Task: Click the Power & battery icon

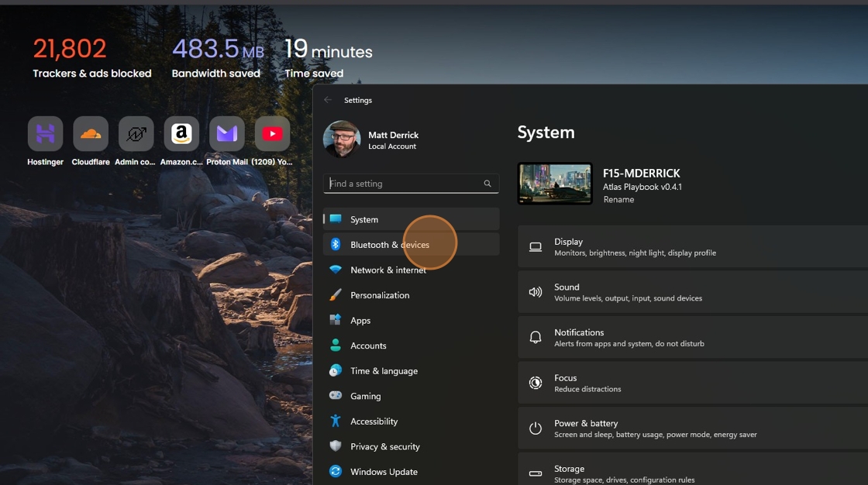Action: 536,428
